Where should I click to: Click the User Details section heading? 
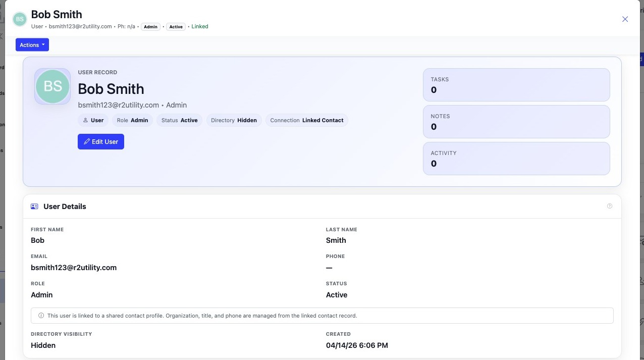65,207
